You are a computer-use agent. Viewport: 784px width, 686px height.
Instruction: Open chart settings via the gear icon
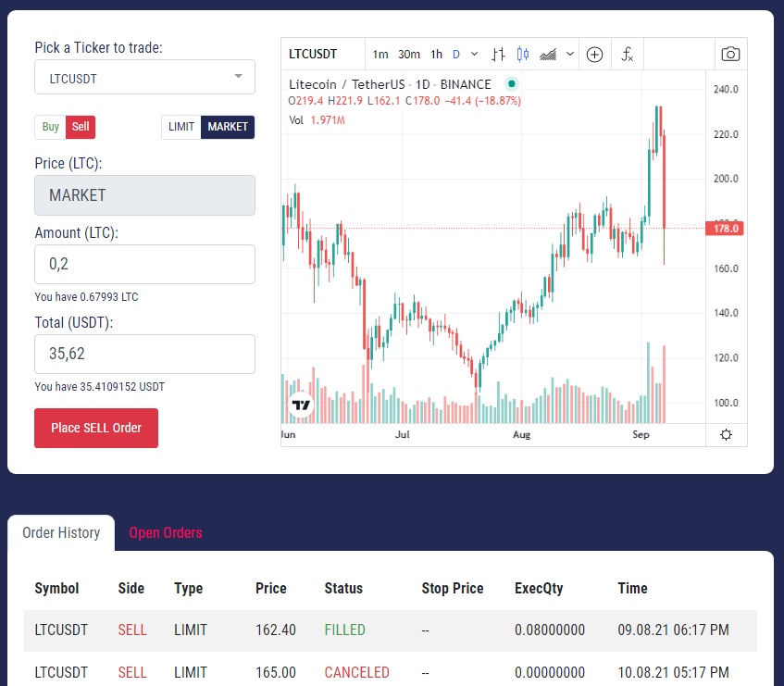pos(726,434)
